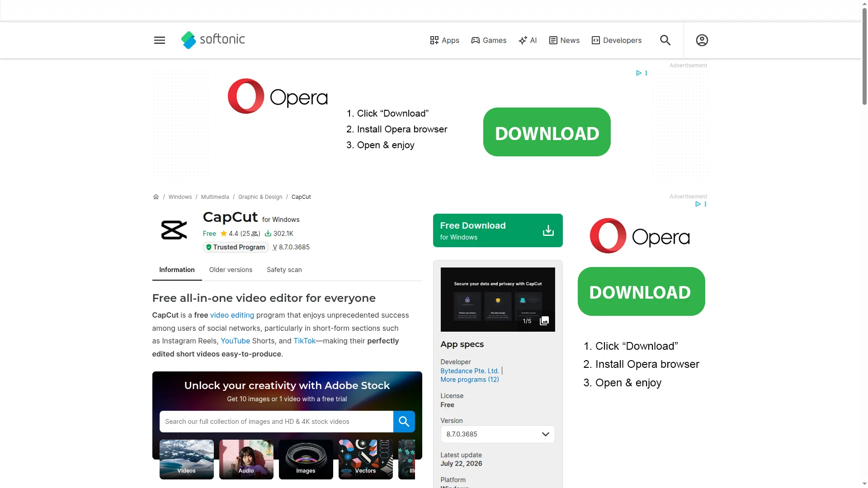Open the Apps menu in header
The width and height of the screenshot is (868, 488).
point(444,40)
